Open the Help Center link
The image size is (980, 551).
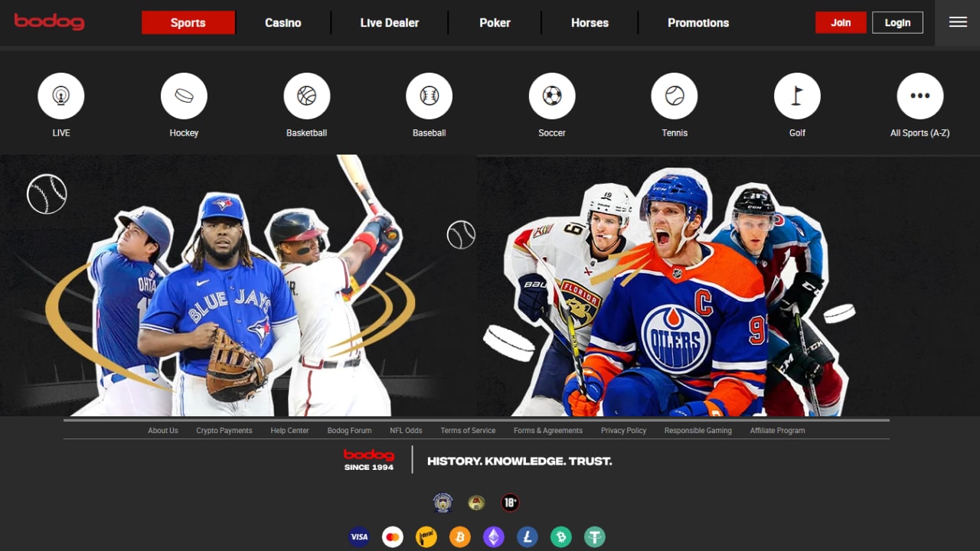(289, 430)
